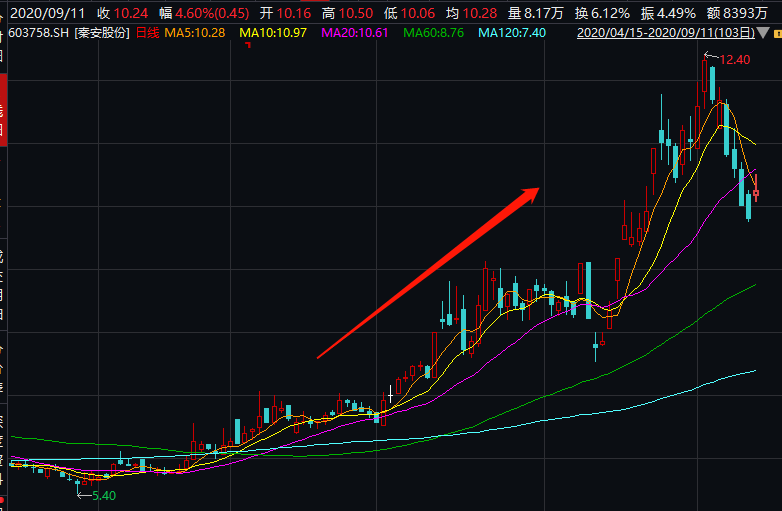This screenshot has width=782, height=511.
Task: Click the MA60:8.76 indicator label
Action: pyautogui.click(x=433, y=33)
